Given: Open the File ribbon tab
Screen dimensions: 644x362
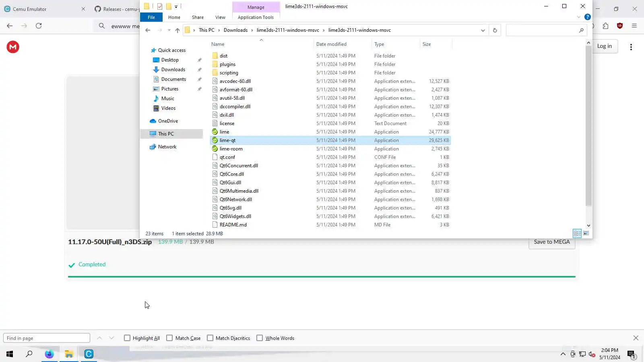Looking at the screenshot, I should 151,17.
